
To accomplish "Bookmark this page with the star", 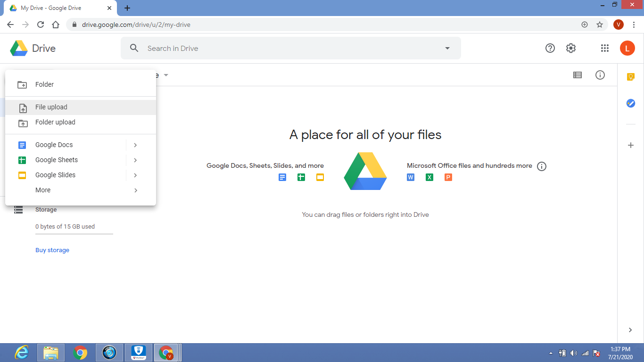I will (600, 25).
